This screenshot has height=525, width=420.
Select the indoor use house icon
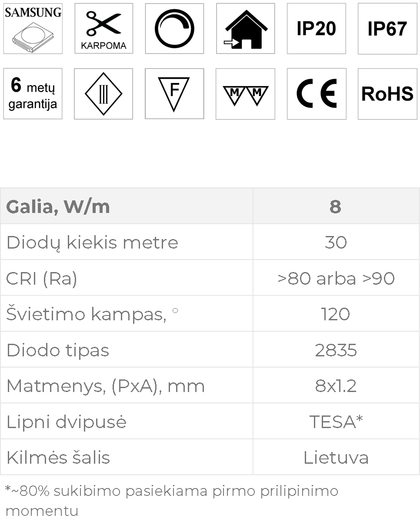tap(245, 29)
